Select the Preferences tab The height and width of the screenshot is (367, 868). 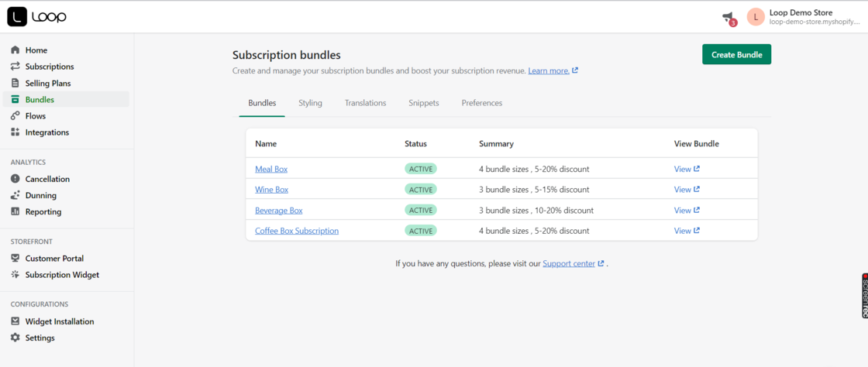(x=481, y=103)
